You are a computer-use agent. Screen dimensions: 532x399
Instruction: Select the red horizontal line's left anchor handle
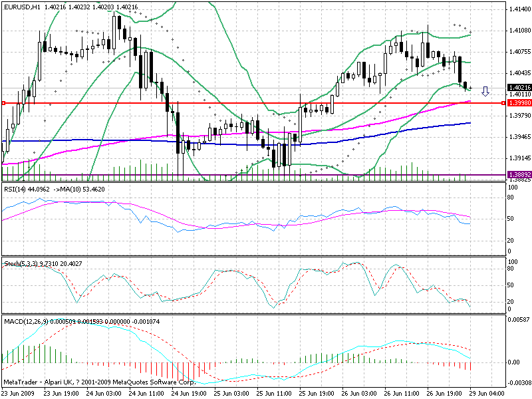(x=3, y=103)
